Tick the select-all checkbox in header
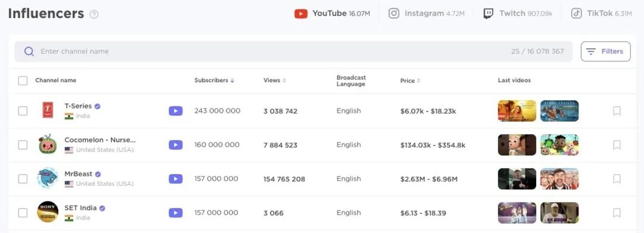Image resolution: width=644 pixels, height=233 pixels. click(23, 80)
